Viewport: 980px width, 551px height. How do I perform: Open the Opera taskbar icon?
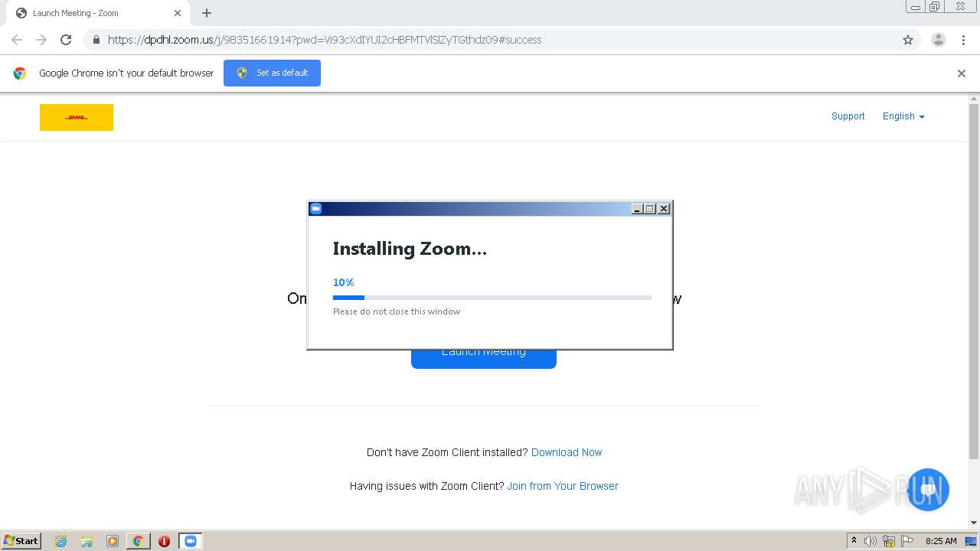click(164, 541)
